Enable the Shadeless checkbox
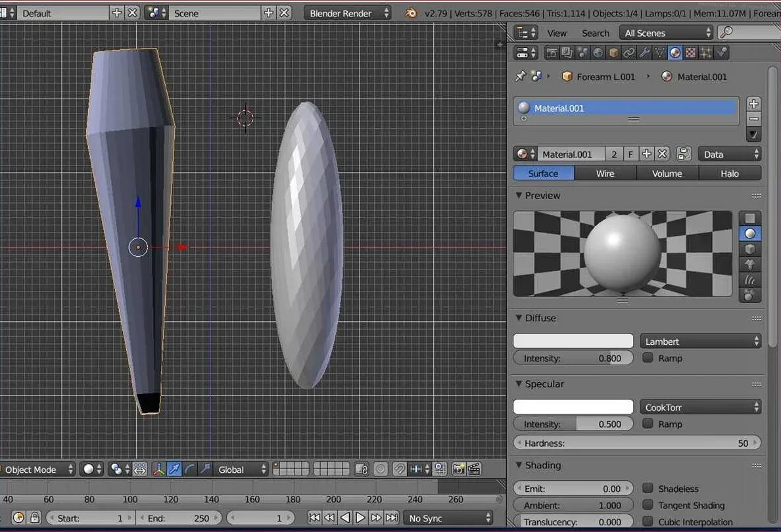Image resolution: width=781 pixels, height=532 pixels. pyautogui.click(x=648, y=488)
